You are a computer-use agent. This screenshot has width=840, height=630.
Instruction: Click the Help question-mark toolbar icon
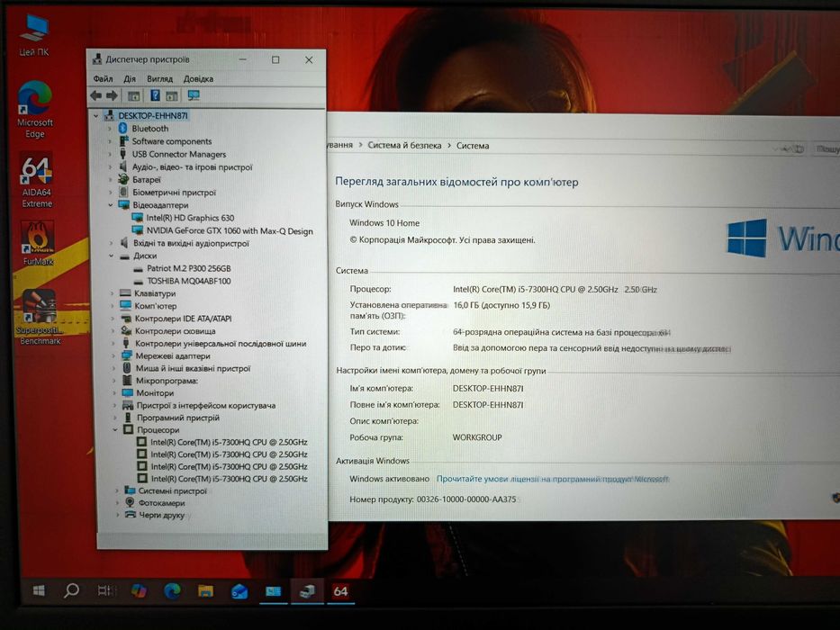coord(155,95)
